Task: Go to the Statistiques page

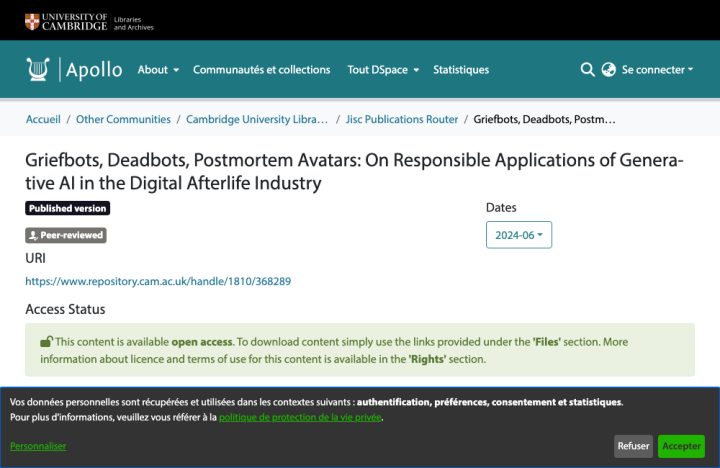Action: [x=461, y=70]
